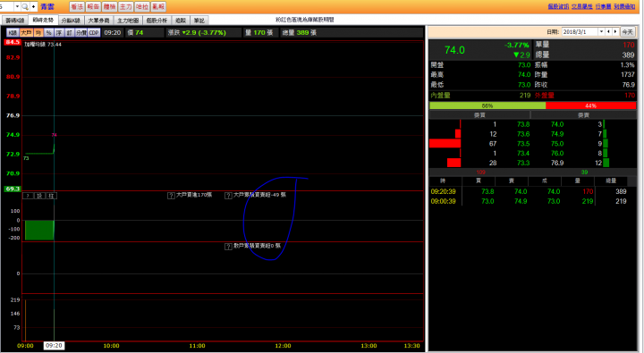This screenshot has width=644, height=353.
Task: Open the 筆記 tab
Action: click(x=199, y=21)
